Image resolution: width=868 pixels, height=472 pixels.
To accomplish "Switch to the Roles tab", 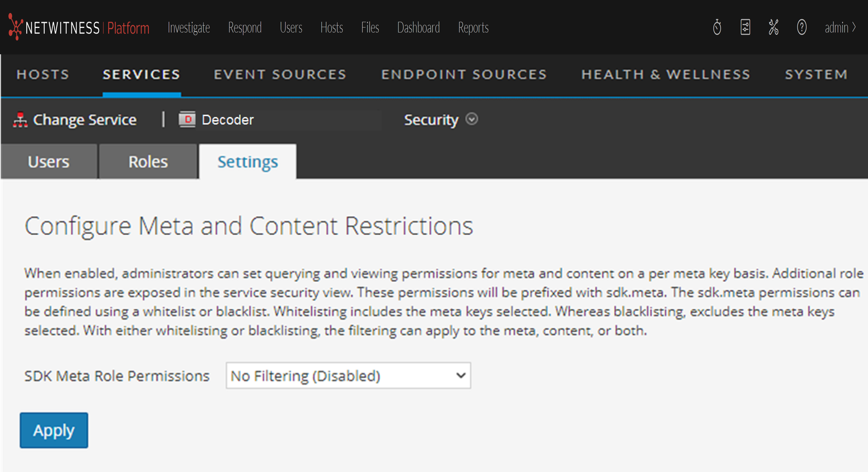I will click(x=148, y=162).
